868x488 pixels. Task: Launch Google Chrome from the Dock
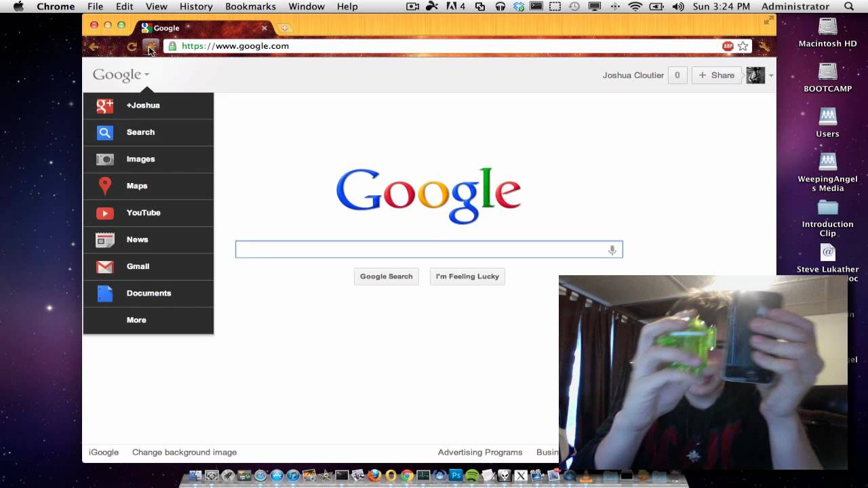tap(407, 476)
